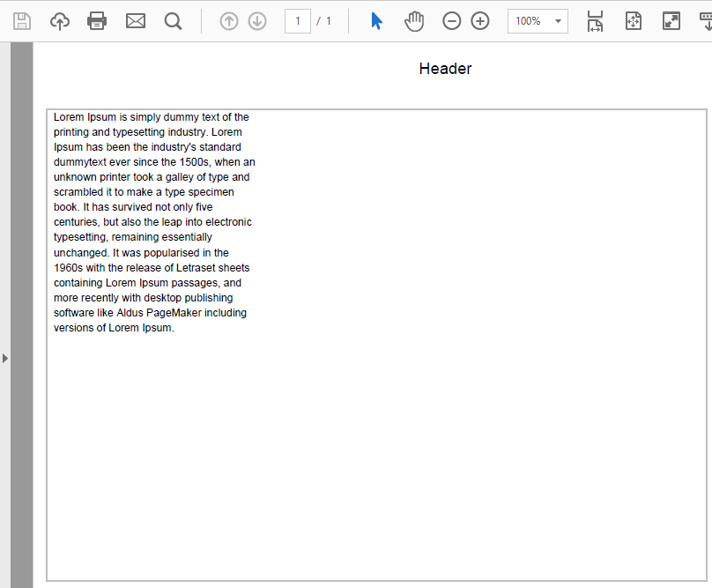The image size is (712, 588).
Task: Zoom out with minus button
Action: click(451, 21)
